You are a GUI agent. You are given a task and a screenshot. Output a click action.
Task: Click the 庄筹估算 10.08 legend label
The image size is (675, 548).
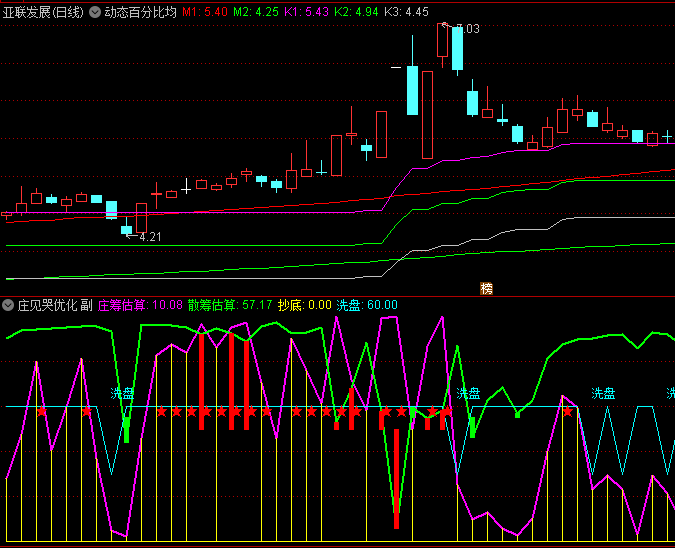click(140, 305)
